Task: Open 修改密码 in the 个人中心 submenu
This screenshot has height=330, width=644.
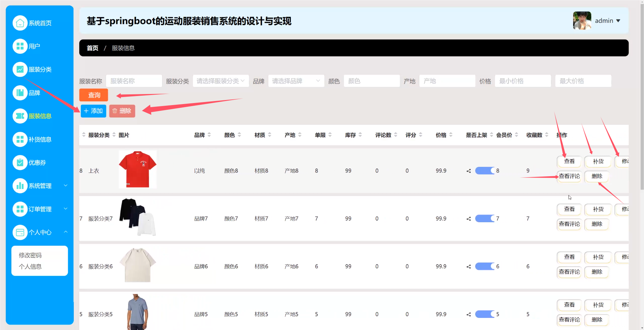Action: 30,255
